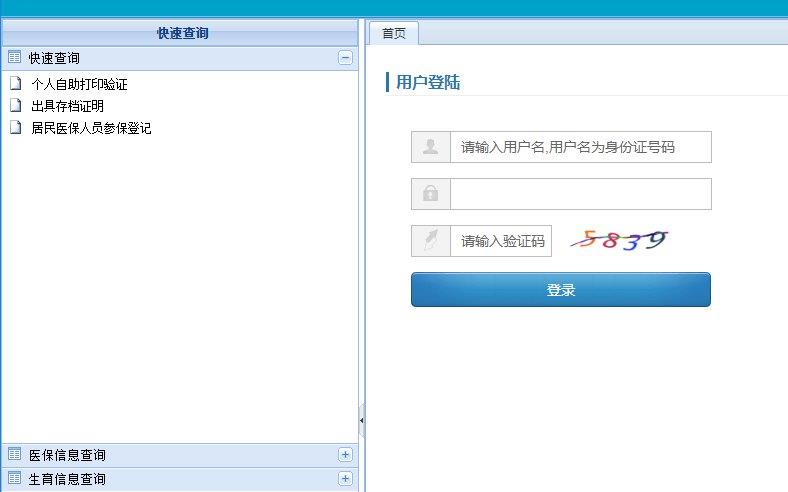The image size is (788, 492).
Task: Select the 医保信息查询 accordion label
Action: coord(67,455)
